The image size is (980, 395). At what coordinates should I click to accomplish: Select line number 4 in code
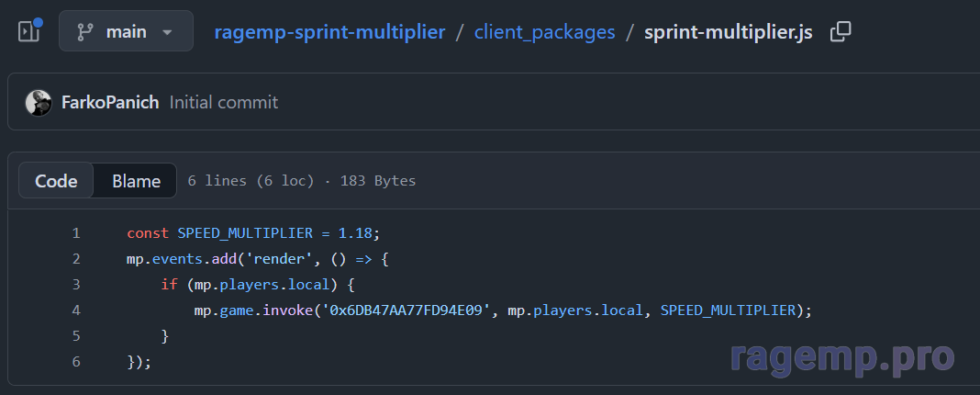pyautogui.click(x=76, y=310)
